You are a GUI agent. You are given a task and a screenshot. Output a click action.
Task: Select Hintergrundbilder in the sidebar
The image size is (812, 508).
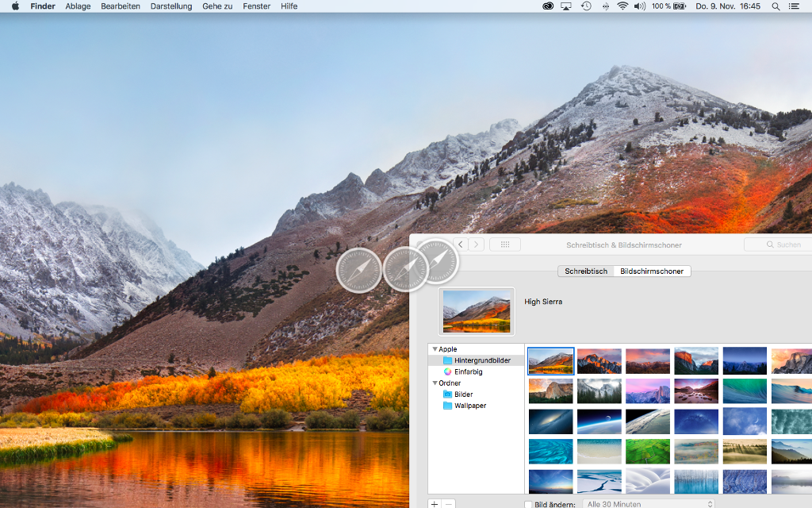pyautogui.click(x=477, y=360)
